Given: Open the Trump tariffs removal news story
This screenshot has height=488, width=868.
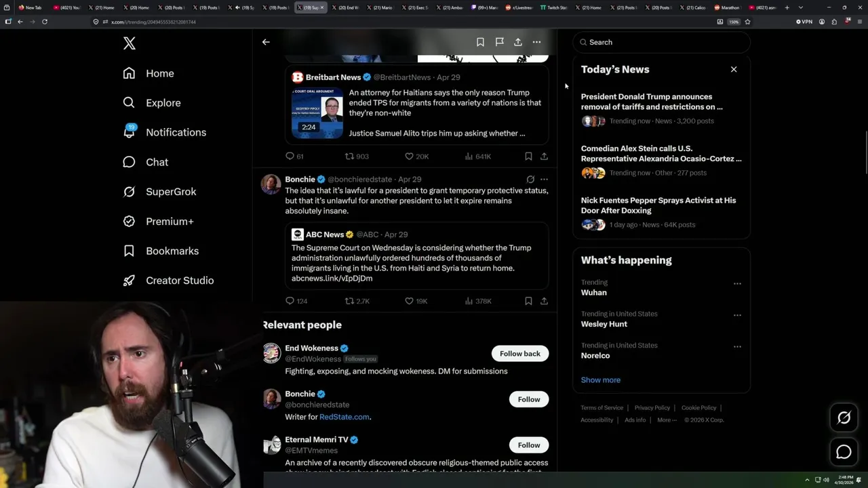Looking at the screenshot, I should [x=661, y=108].
